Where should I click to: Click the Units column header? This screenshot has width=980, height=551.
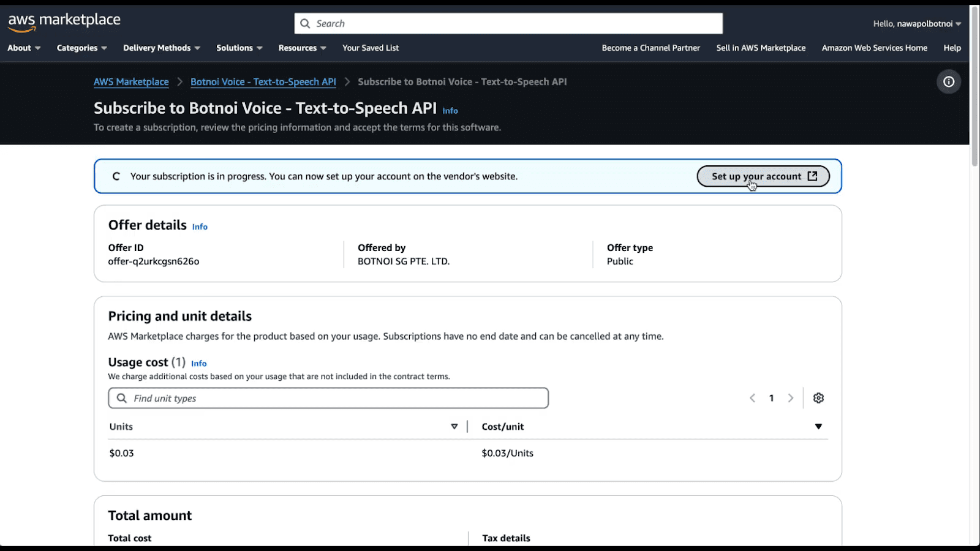click(x=121, y=427)
